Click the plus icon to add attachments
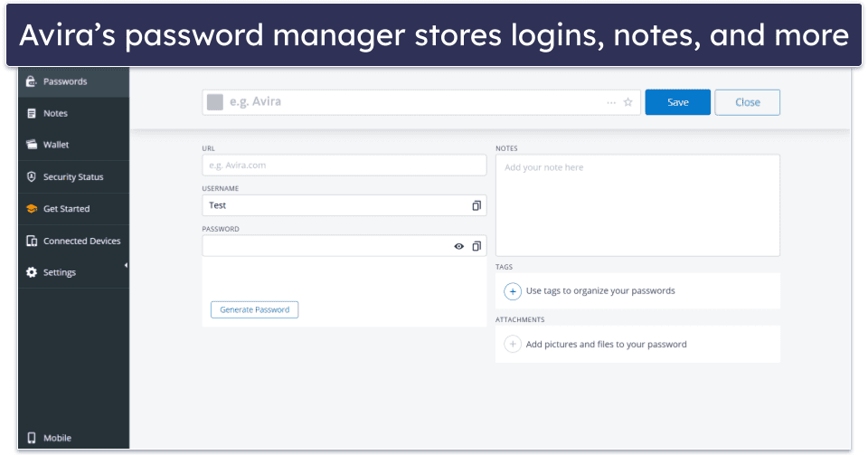 [x=513, y=344]
